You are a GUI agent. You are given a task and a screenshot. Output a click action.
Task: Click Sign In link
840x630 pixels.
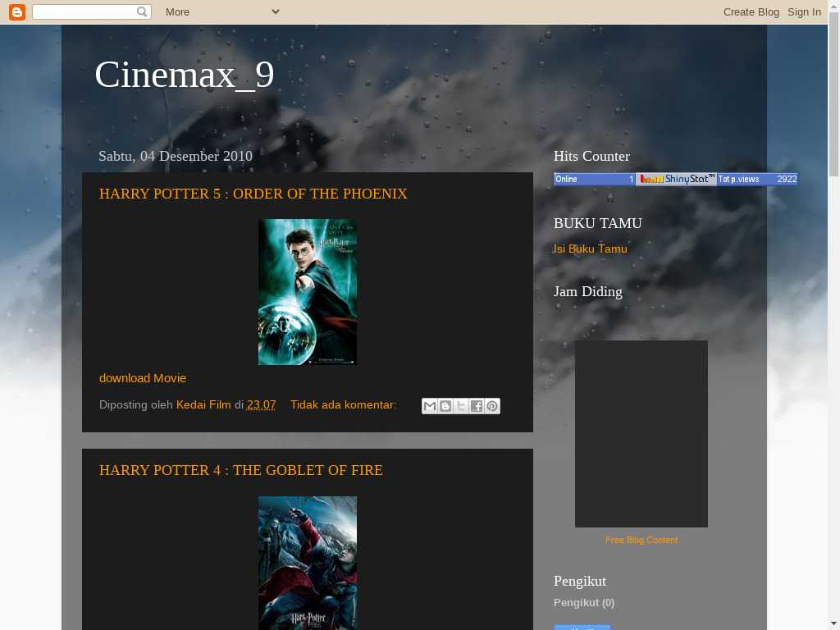click(x=804, y=11)
